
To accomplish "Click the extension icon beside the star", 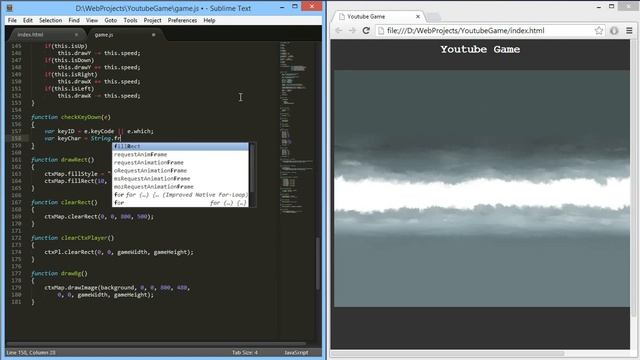I will tap(614, 31).
